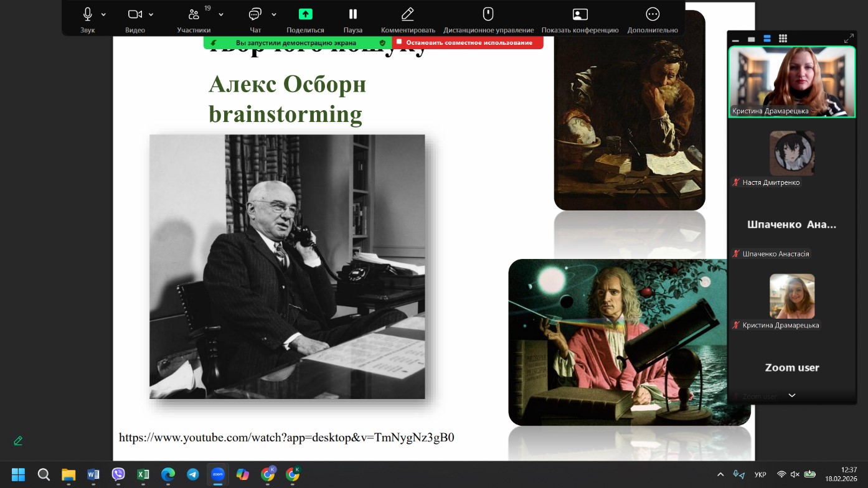Switch the УКР input language
The width and height of the screenshot is (868, 488).
tap(760, 474)
